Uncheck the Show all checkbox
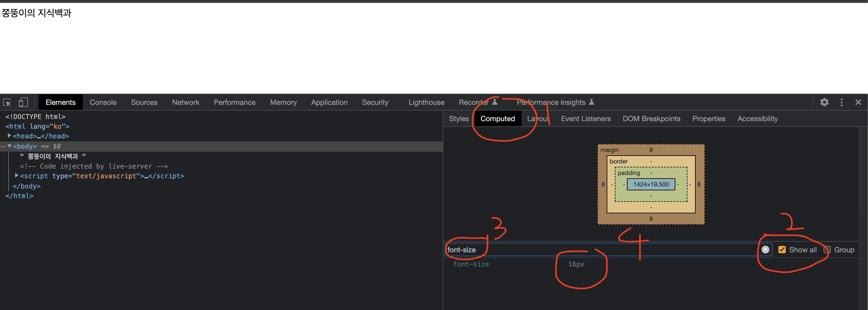Screen dimensions: 868x310 [x=782, y=249]
